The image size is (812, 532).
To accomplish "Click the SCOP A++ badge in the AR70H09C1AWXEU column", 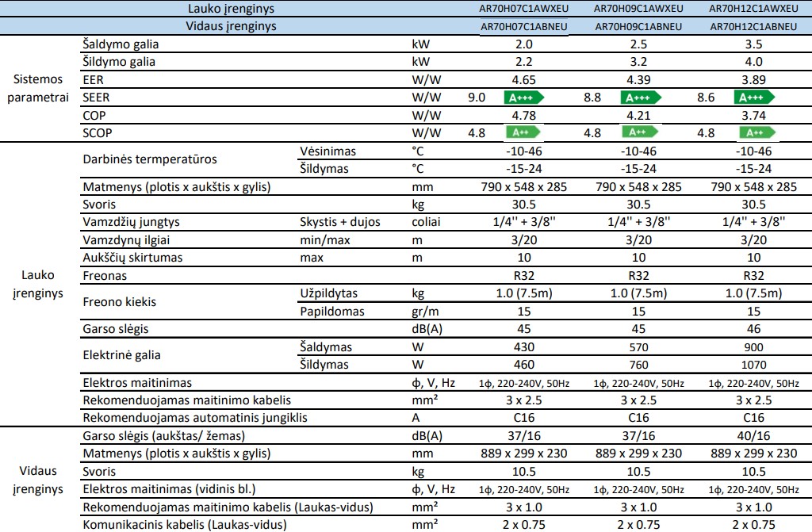I will (x=639, y=132).
